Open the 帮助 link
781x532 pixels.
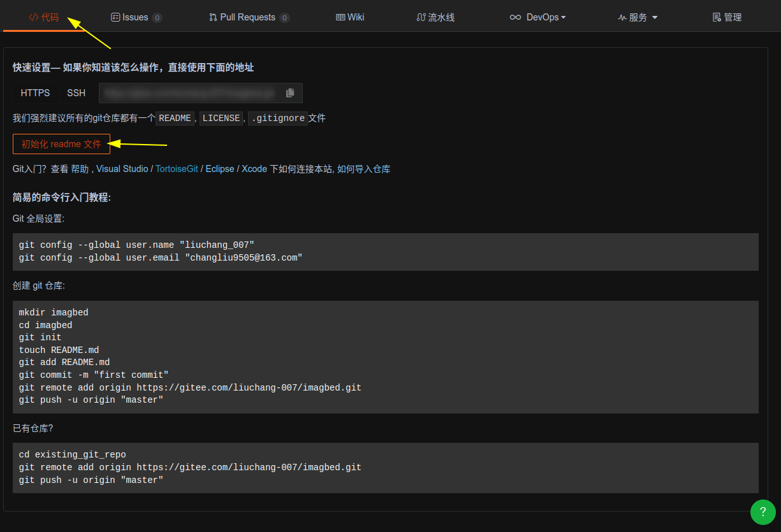(x=80, y=169)
